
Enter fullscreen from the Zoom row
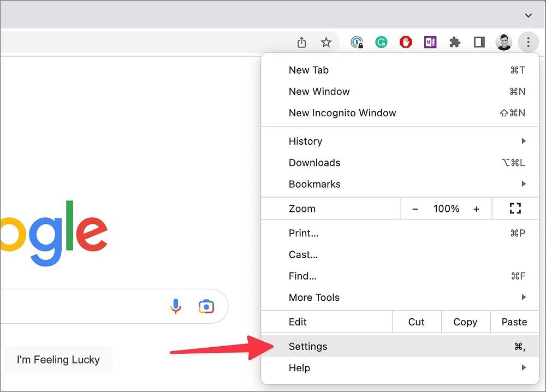pyautogui.click(x=515, y=209)
